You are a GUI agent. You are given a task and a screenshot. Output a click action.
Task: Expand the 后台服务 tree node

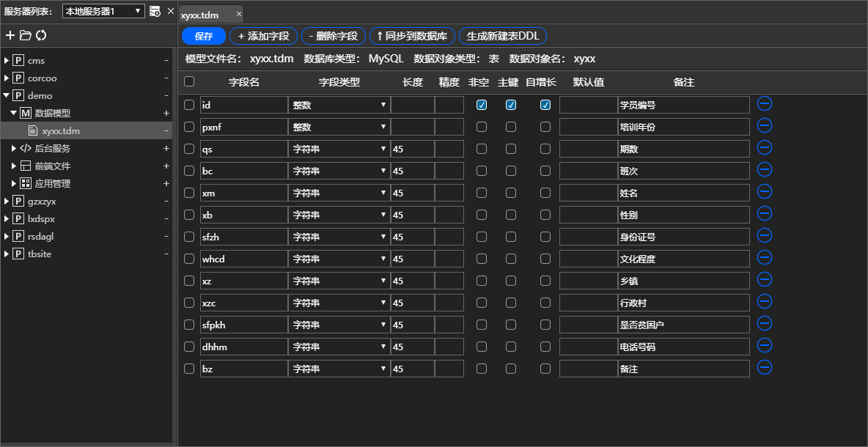[x=12, y=148]
